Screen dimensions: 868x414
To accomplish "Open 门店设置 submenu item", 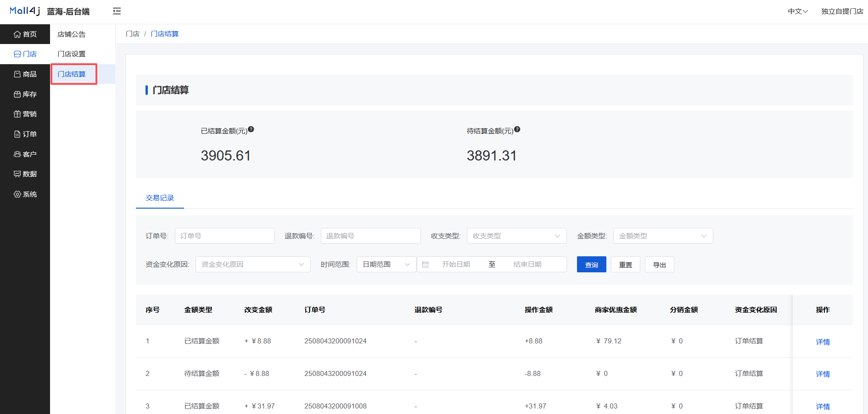I will coord(83,54).
